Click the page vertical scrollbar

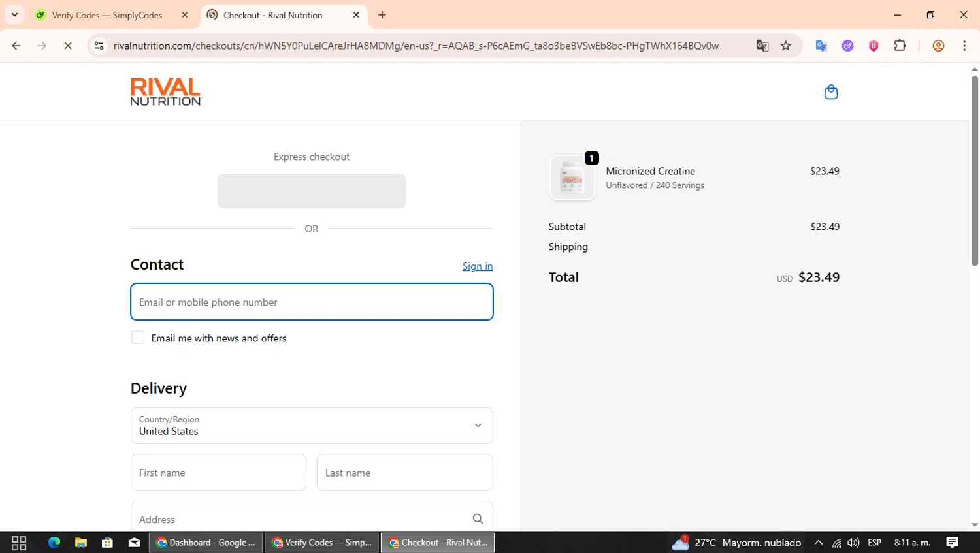(x=974, y=170)
